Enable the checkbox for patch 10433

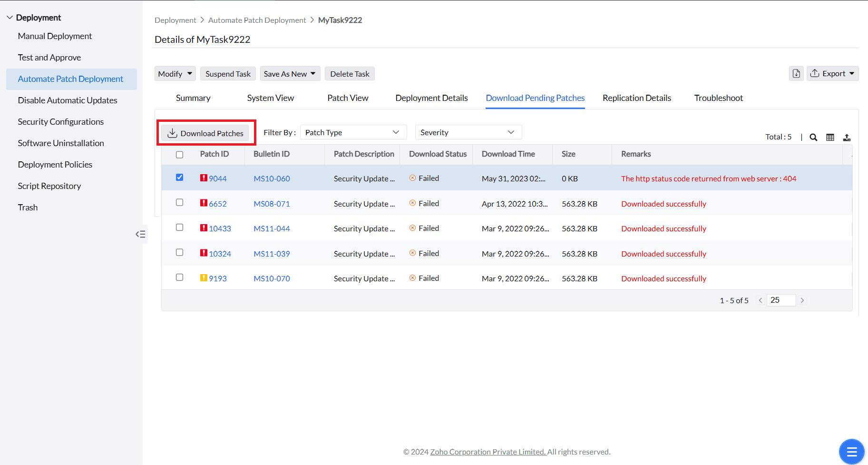(x=179, y=228)
